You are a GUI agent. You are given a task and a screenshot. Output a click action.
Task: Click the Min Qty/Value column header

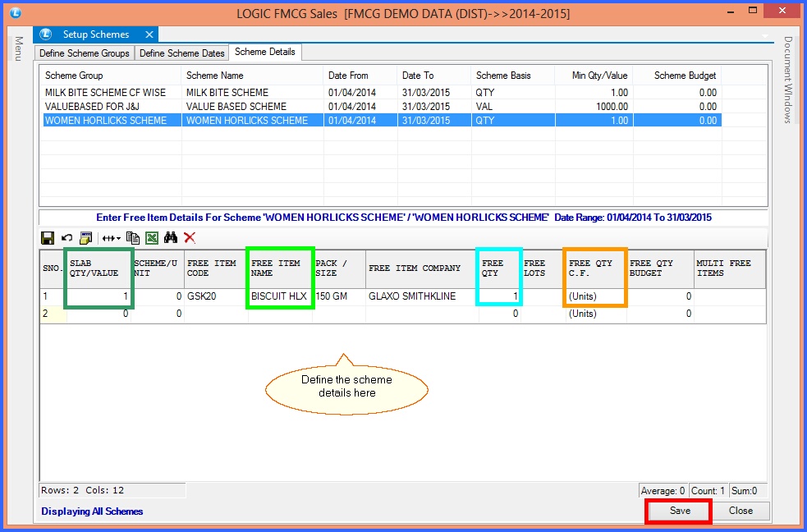click(x=594, y=76)
